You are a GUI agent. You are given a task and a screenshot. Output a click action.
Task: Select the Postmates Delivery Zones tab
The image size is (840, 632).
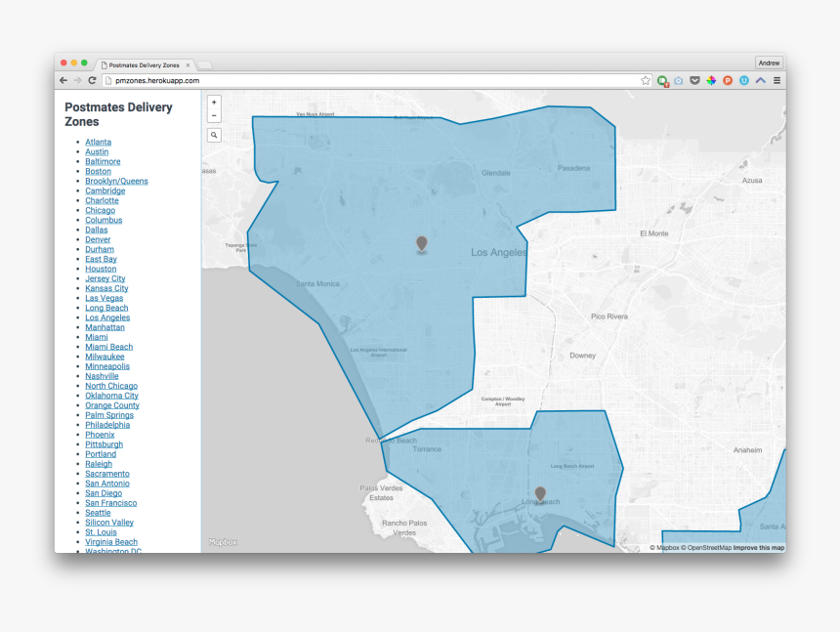pos(145,65)
